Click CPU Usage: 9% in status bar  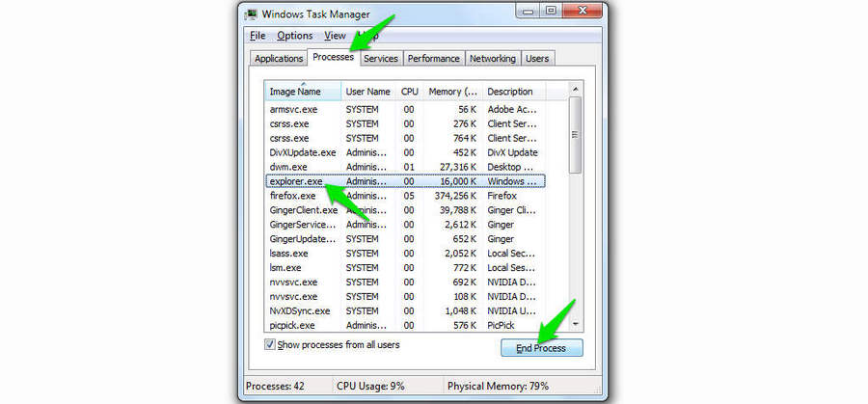[x=370, y=386]
